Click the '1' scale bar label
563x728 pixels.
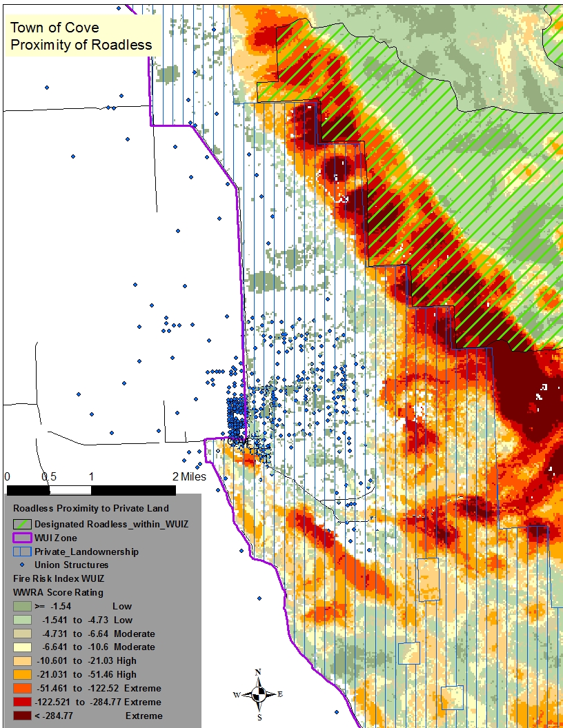pyautogui.click(x=92, y=477)
